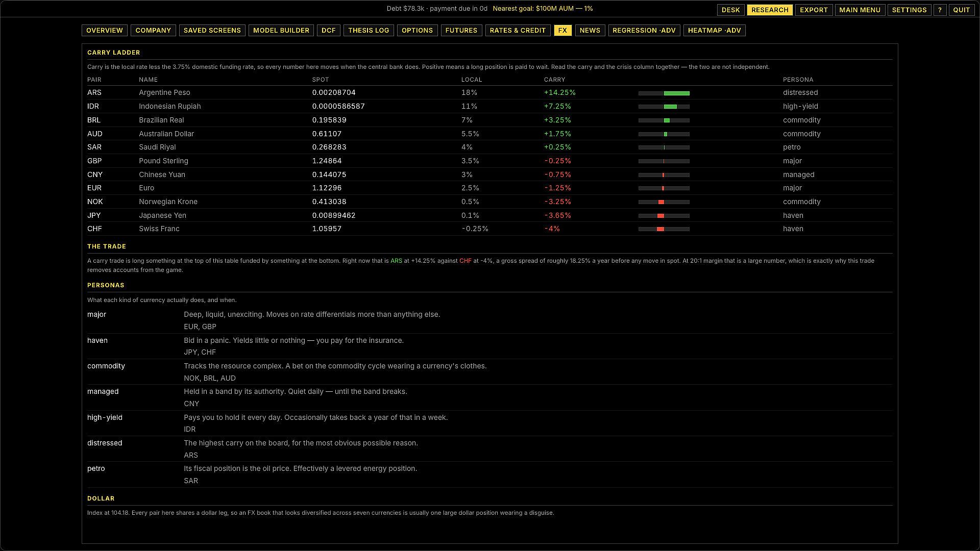
Task: Click the JPY carry bar indicator
Action: coord(664,216)
